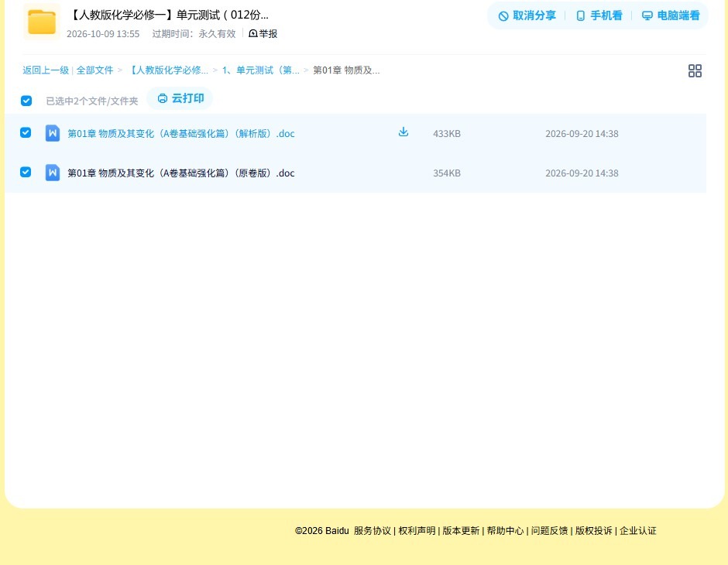Click the 354KB file size cell
Image resolution: width=728 pixels, height=565 pixels.
tap(447, 173)
